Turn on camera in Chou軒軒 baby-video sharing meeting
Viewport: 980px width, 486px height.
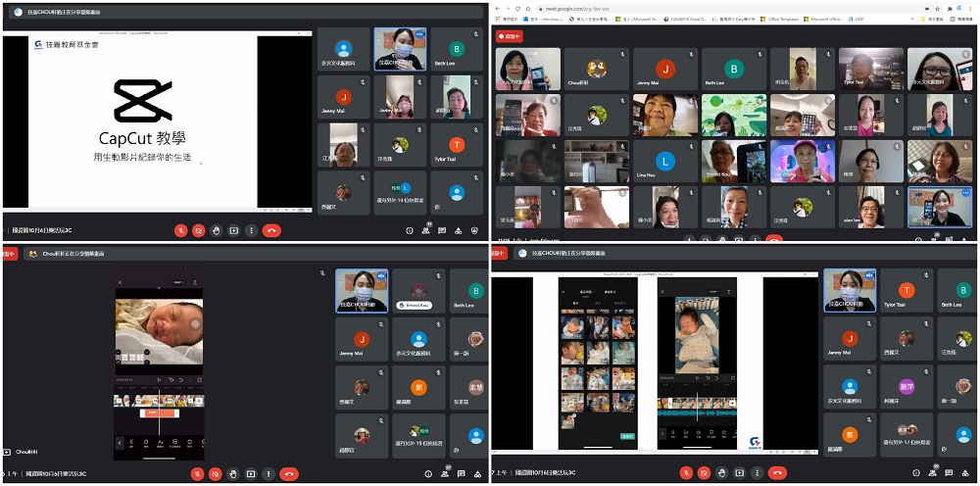click(x=216, y=474)
